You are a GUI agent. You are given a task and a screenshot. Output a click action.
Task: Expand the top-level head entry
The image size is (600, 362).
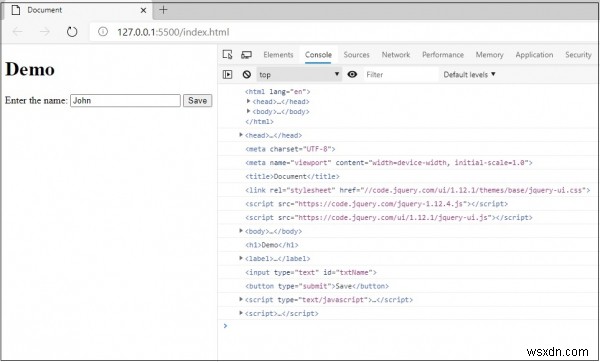(x=241, y=135)
